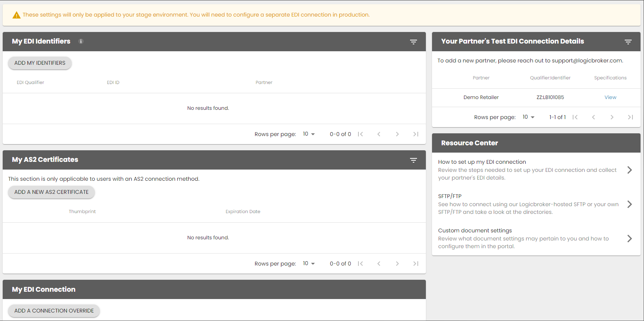Open filter icon in My EDI Identifiers header

(413, 42)
